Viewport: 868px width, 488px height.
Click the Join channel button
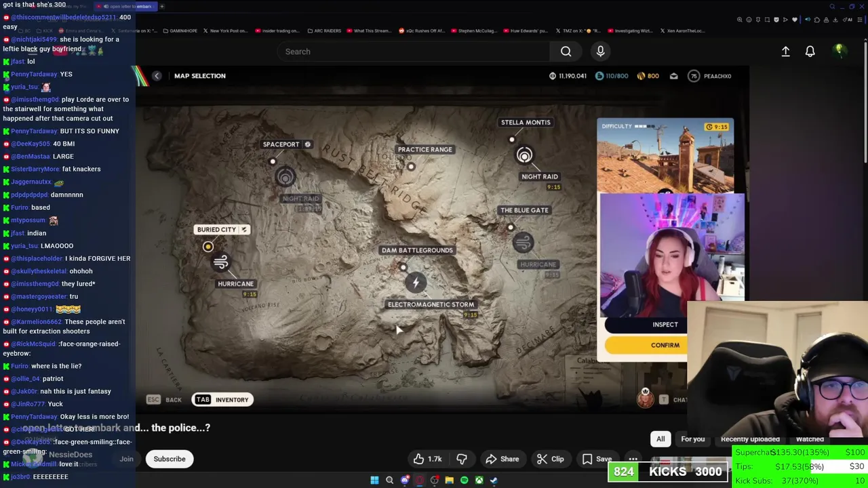click(x=126, y=459)
